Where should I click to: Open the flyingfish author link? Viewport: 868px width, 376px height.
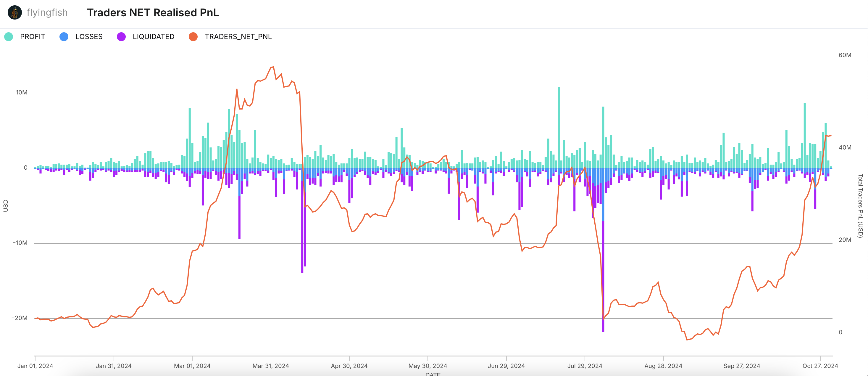[x=47, y=13]
